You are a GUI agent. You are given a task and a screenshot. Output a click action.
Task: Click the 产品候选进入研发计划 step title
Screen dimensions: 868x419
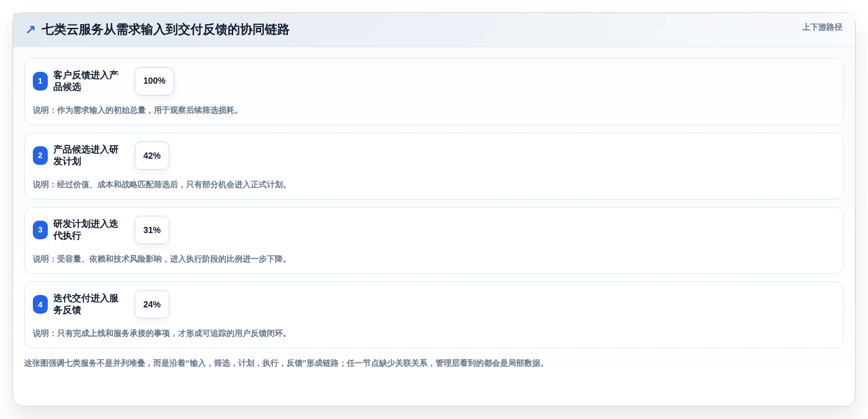(86, 156)
